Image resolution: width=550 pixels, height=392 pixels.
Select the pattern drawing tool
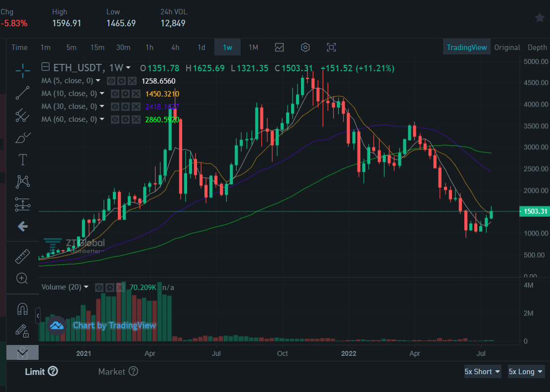tap(22, 182)
